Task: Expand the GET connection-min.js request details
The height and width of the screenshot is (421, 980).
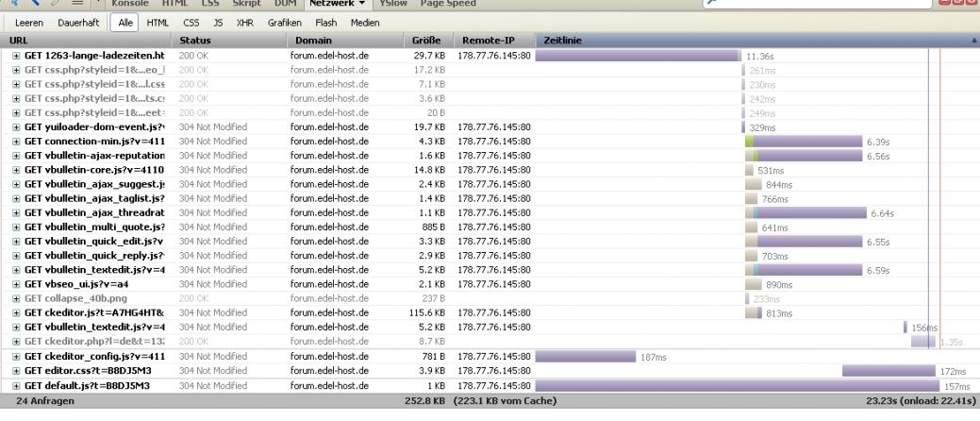Action: 16,141
